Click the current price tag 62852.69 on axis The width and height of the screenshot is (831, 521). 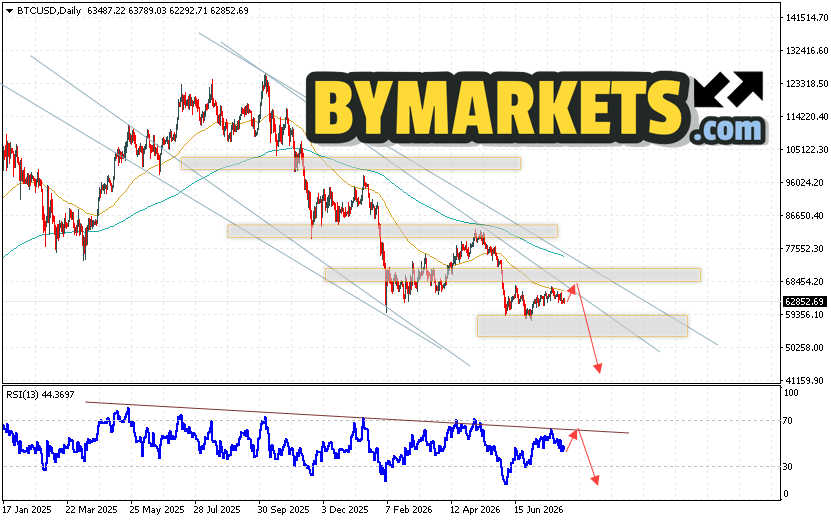[804, 302]
